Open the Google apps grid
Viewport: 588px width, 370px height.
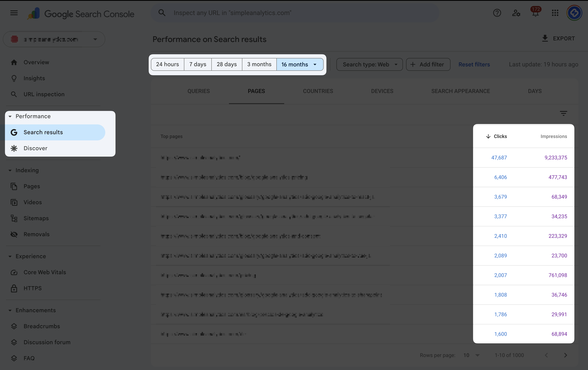pyautogui.click(x=555, y=13)
